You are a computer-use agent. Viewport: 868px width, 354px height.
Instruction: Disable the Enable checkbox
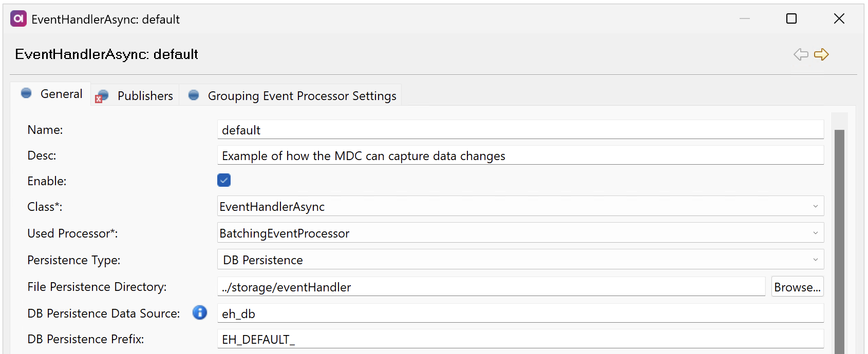pyautogui.click(x=223, y=180)
